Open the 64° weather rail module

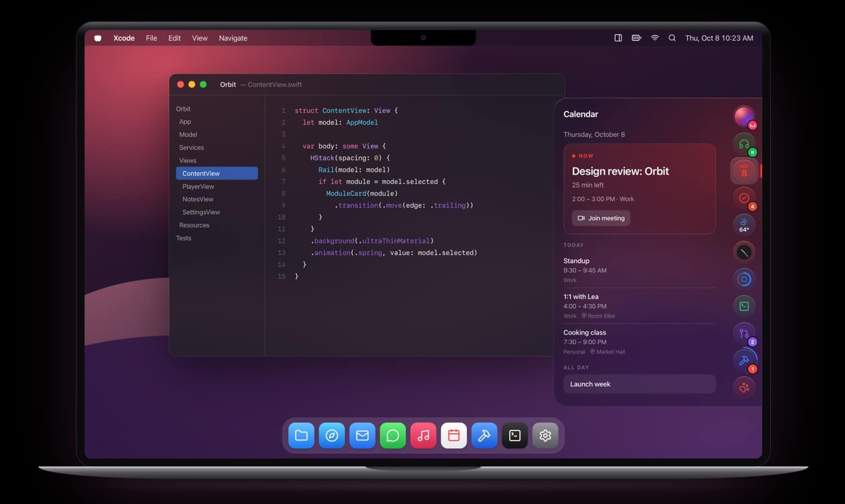click(x=744, y=225)
